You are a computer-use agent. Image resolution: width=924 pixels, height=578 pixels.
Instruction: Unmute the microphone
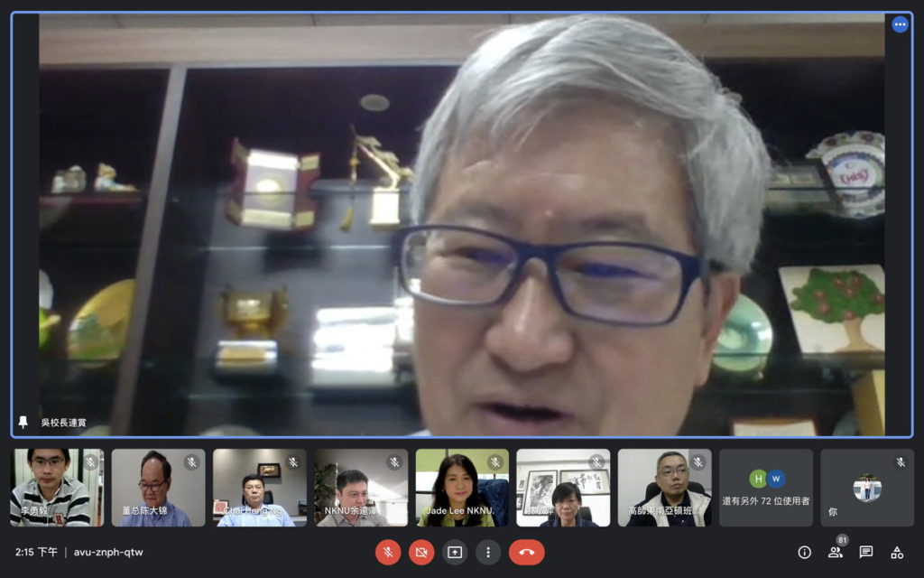click(388, 553)
